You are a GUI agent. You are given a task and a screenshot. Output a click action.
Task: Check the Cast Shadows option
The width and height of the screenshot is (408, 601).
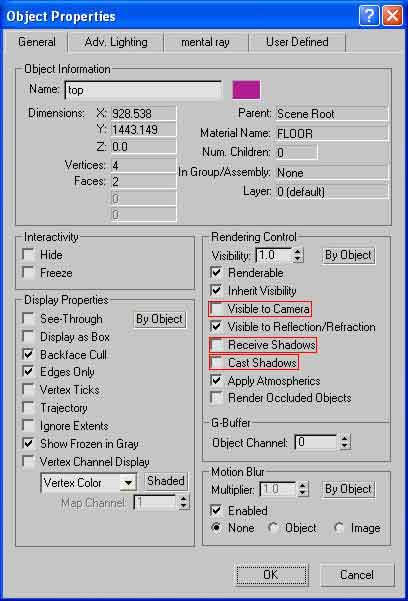[x=217, y=363]
